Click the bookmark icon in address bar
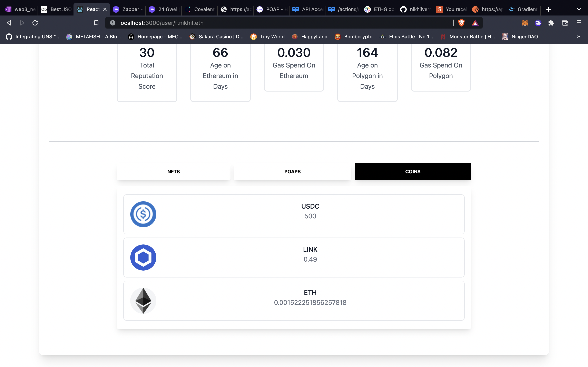Screen dimensions: 588x367 (96, 22)
